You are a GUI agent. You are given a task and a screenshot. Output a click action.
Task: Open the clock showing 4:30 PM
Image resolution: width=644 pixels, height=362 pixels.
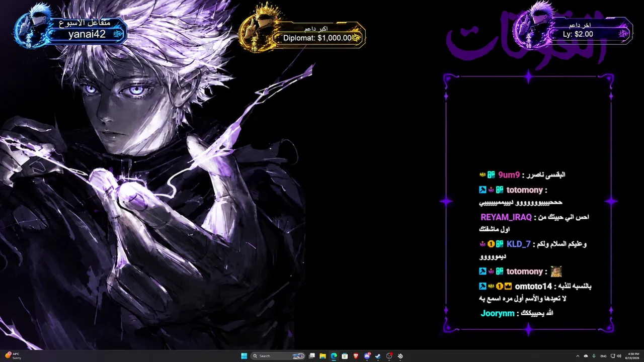point(633,356)
